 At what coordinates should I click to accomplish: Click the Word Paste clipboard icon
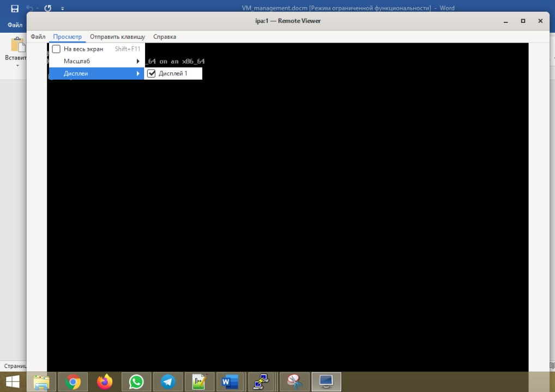[17, 45]
